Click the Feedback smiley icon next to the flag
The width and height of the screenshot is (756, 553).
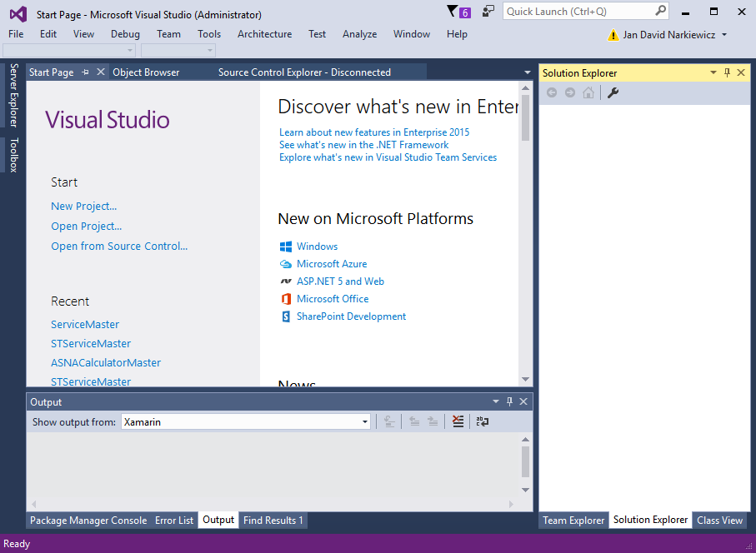point(488,11)
